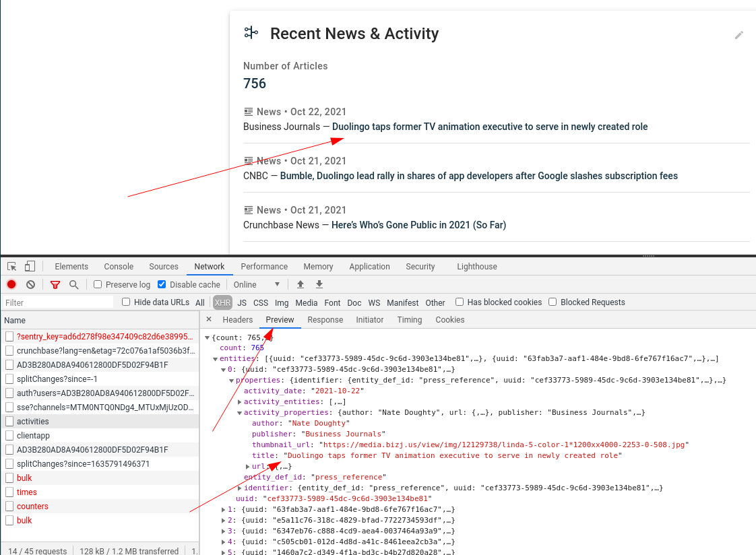Image resolution: width=756 pixels, height=555 pixels.
Task: Open the Duolingo taps former TV executive article
Action: 490,127
